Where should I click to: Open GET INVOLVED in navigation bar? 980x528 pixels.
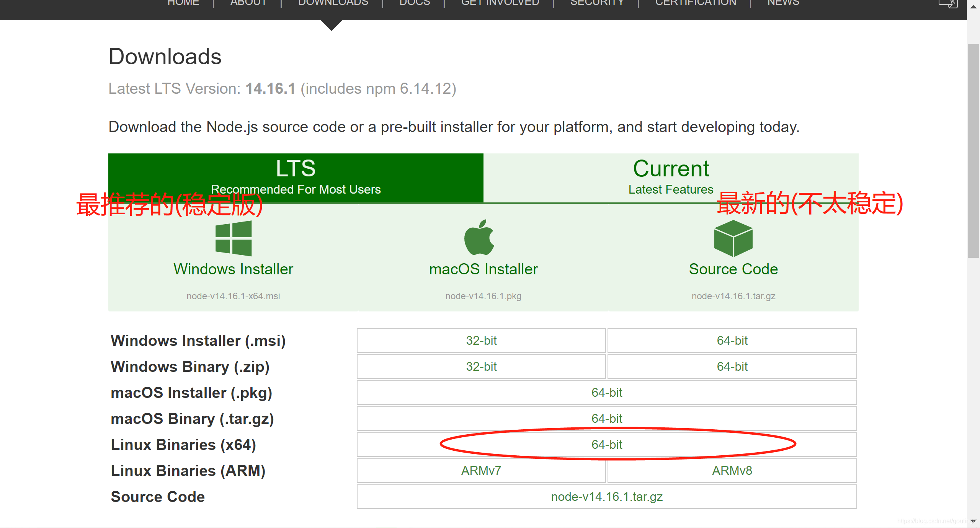[x=500, y=3]
